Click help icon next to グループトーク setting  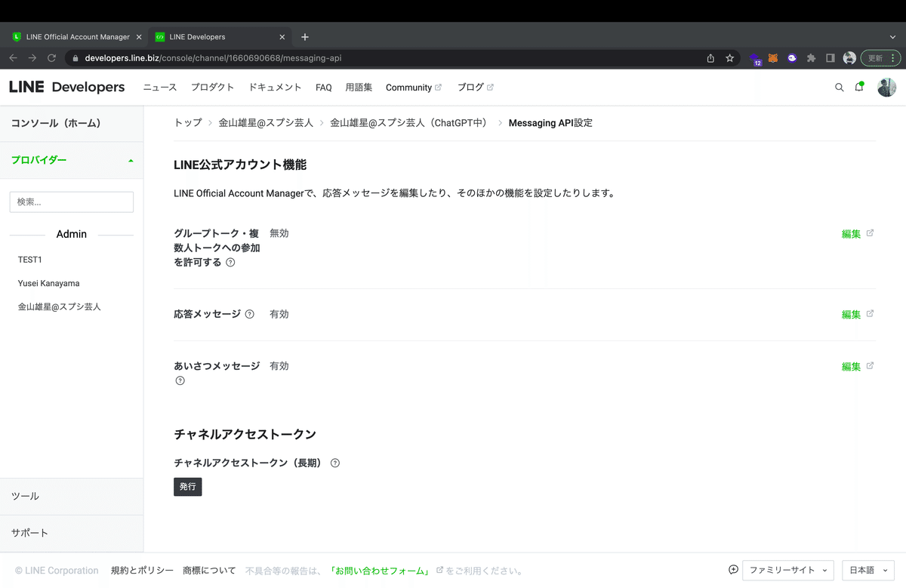pyautogui.click(x=230, y=263)
